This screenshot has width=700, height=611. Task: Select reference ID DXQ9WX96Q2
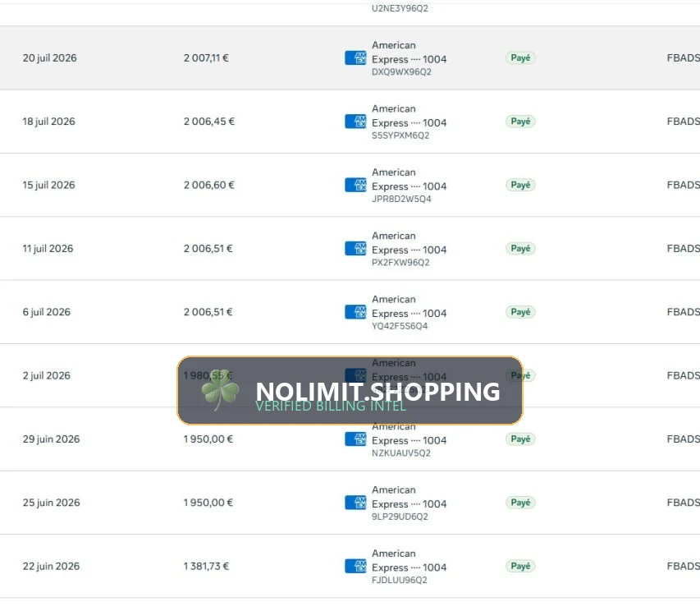click(x=401, y=72)
